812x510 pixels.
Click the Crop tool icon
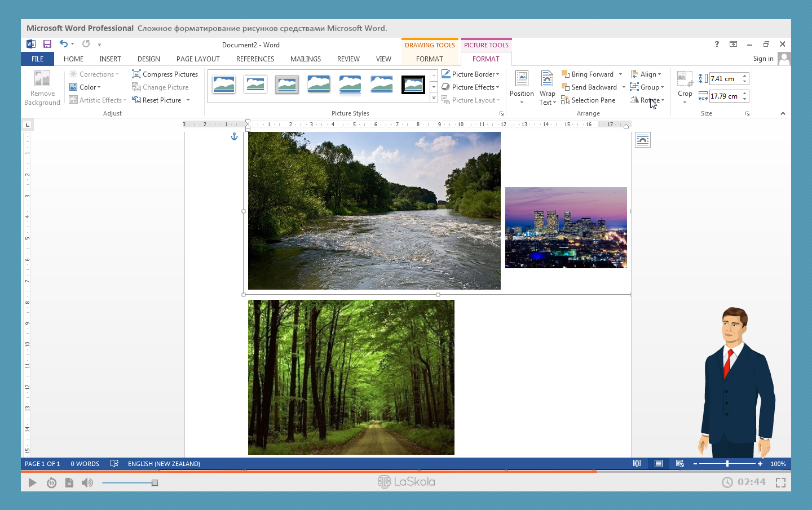point(685,78)
